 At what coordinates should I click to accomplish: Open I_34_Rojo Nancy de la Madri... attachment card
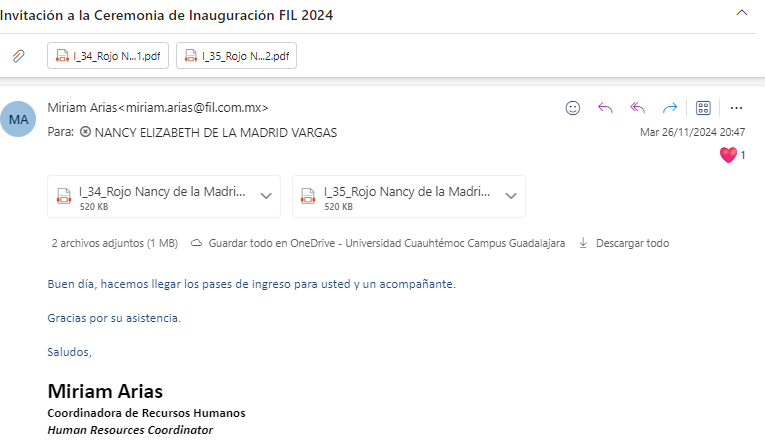164,196
